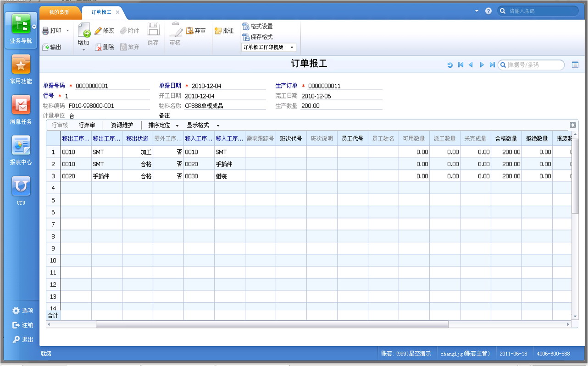Open 报表中心 chart icon
Image resolution: width=588 pixels, height=366 pixels.
pyautogui.click(x=21, y=146)
